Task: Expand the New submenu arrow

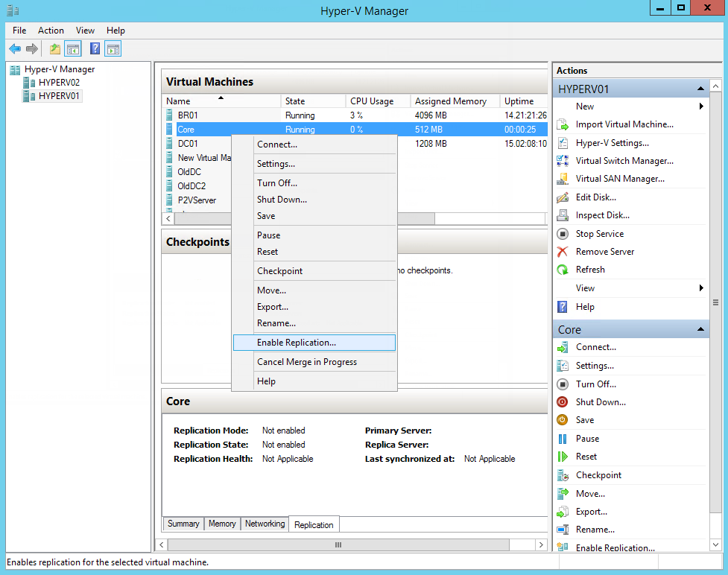Action: click(x=701, y=107)
